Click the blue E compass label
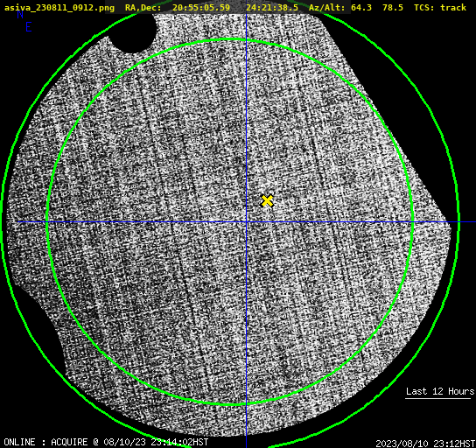This screenshot has width=476, height=448. tap(29, 27)
